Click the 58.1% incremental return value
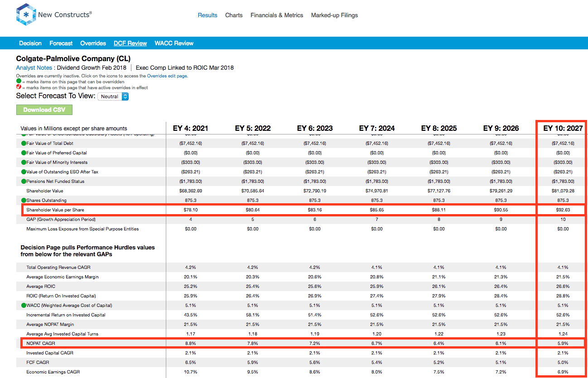 click(x=253, y=315)
